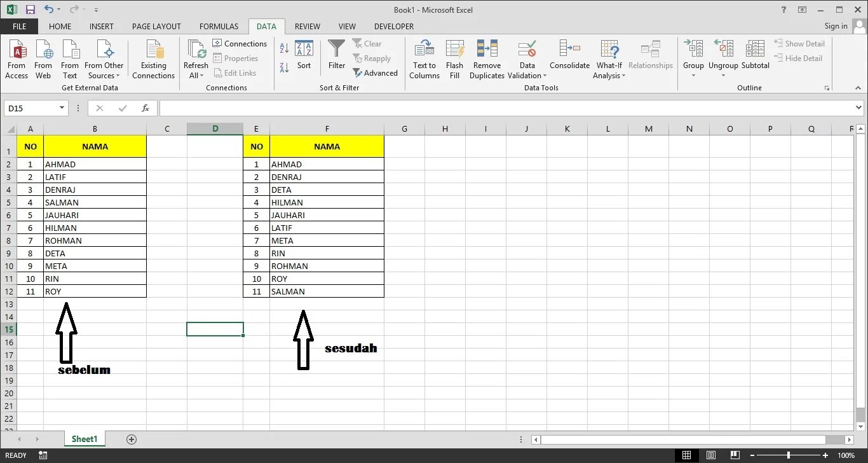
Task: Click zoom in plus button
Action: coord(826,455)
